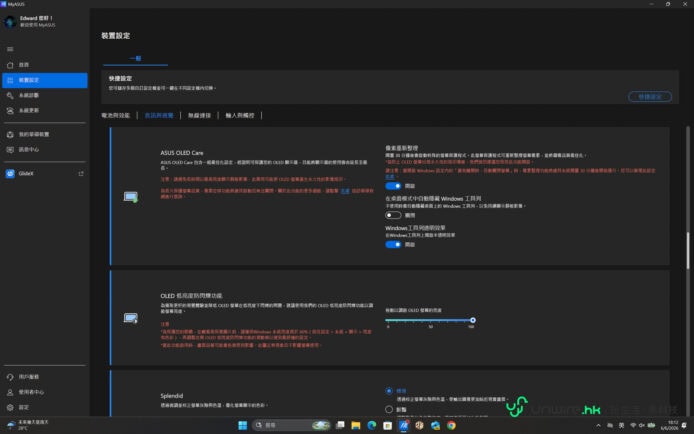Image resolution: width=694 pixels, height=434 pixels.
Task: Open Task View on the taskbar
Action: pos(340,425)
